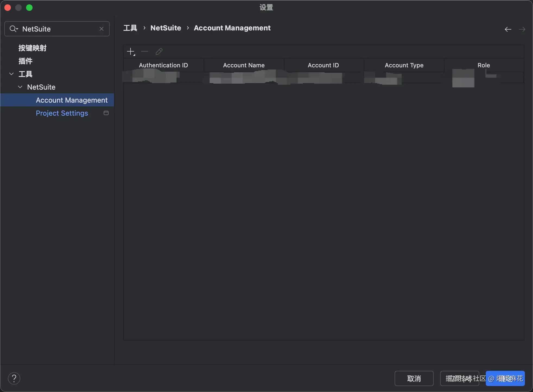Click the add account plus icon

point(131,52)
